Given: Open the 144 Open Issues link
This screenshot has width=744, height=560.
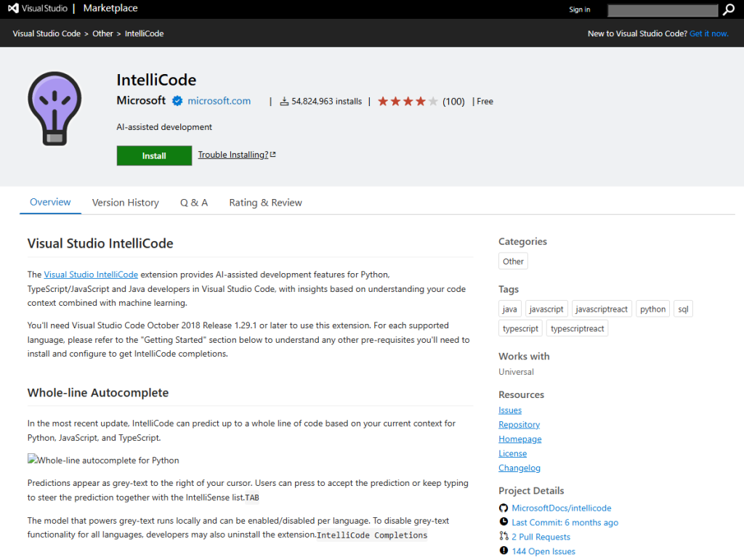Looking at the screenshot, I should (x=543, y=551).
